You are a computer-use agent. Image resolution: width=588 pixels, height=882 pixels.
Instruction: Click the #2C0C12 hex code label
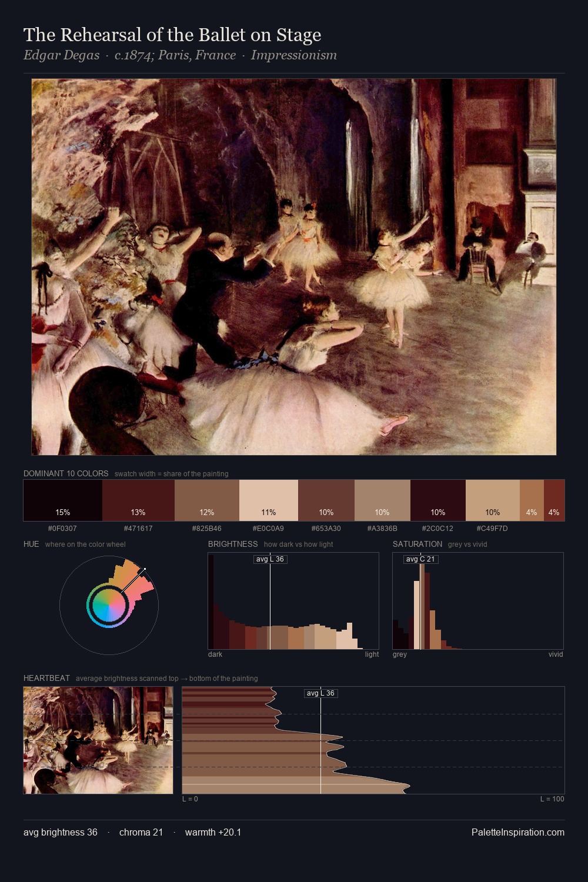(438, 528)
